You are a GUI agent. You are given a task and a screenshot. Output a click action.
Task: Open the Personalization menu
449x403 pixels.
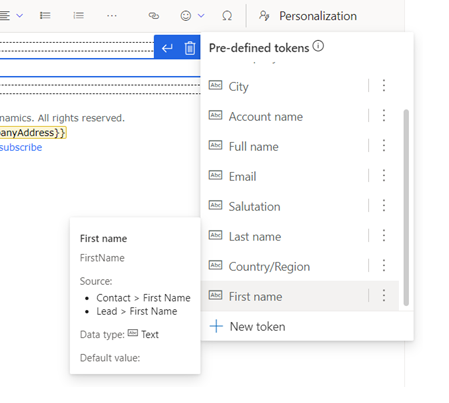coord(308,16)
